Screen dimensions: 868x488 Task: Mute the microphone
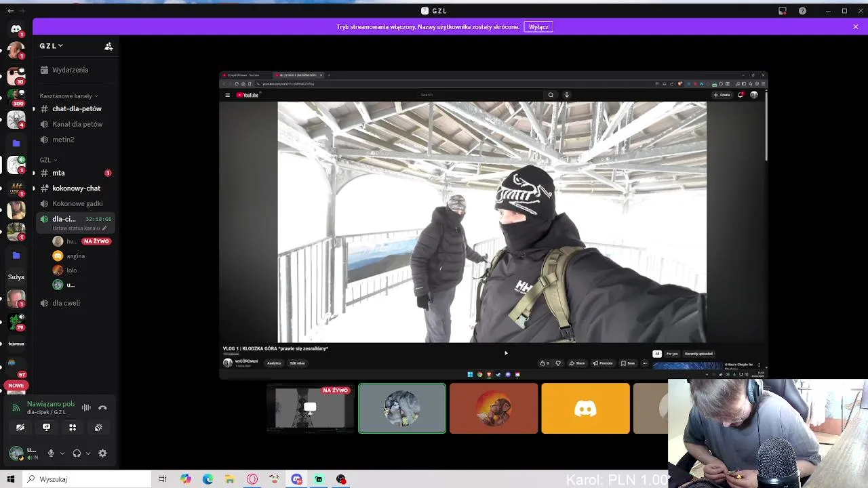click(x=51, y=453)
